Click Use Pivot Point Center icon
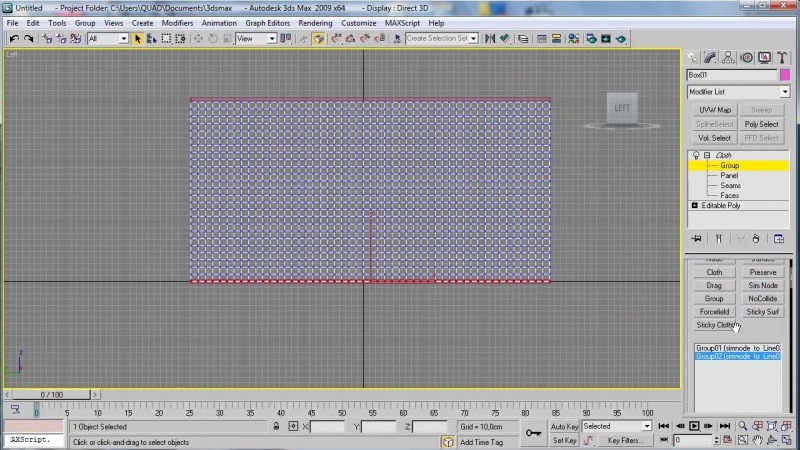Image resolution: width=800 pixels, height=450 pixels. 286,39
